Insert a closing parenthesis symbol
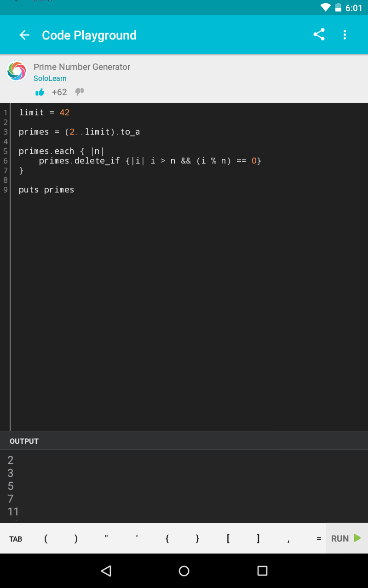This screenshot has width=368, height=588. [x=76, y=539]
